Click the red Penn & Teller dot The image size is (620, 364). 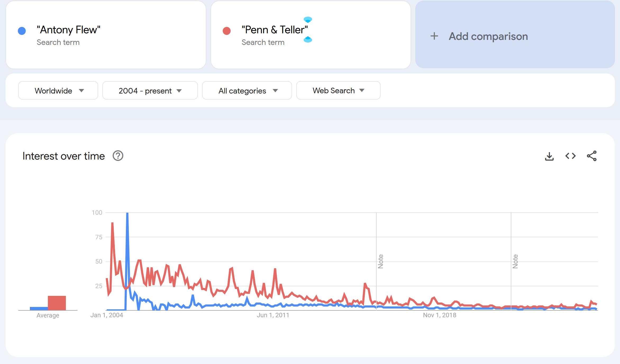226,31
